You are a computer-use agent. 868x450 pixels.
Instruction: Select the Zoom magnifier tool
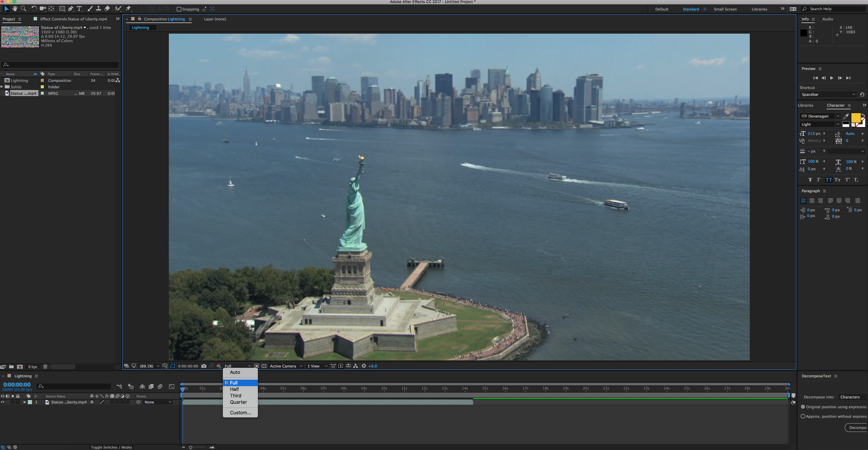(23, 9)
